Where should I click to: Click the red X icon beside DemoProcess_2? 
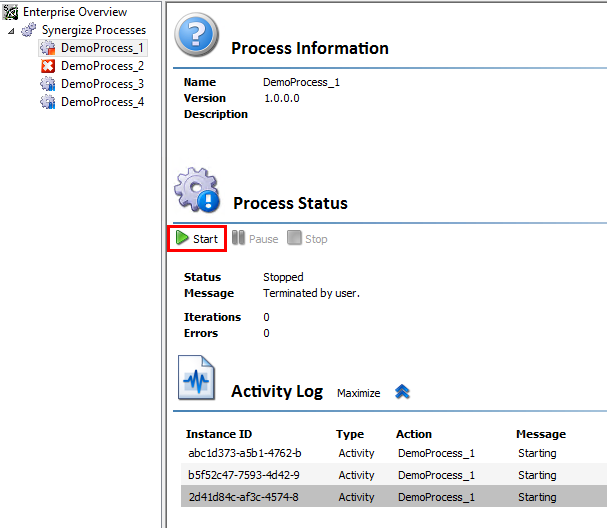tap(48, 66)
